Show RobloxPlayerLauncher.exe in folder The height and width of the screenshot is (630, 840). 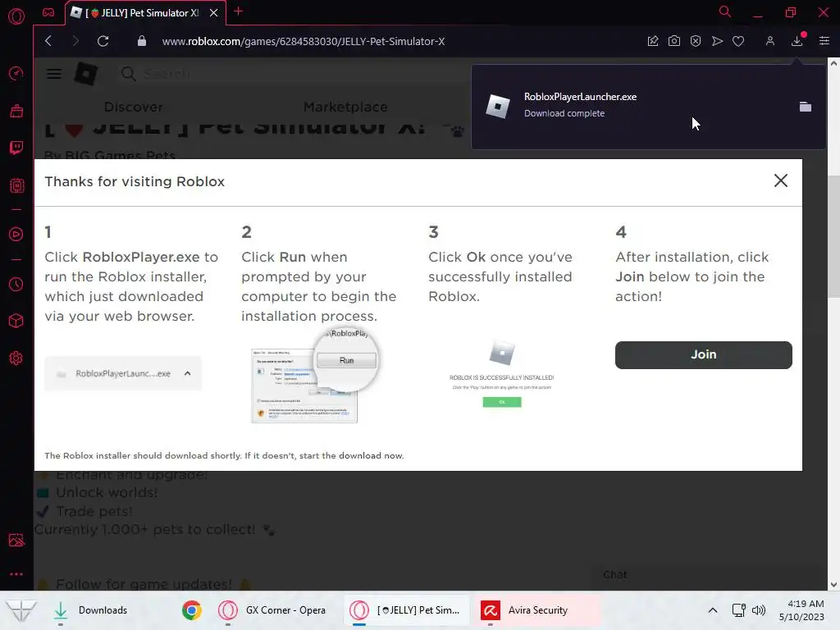pos(806,107)
